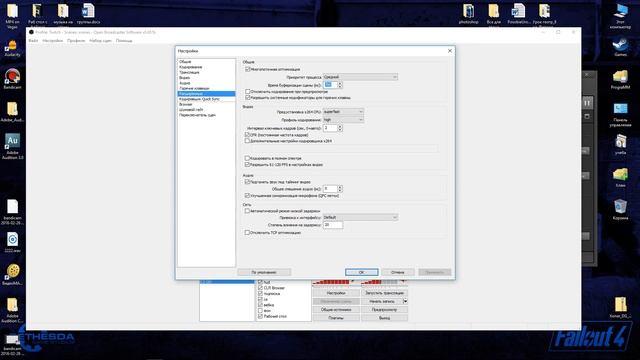Toggle the 61-120 FPS permission checkbox

coord(247,164)
